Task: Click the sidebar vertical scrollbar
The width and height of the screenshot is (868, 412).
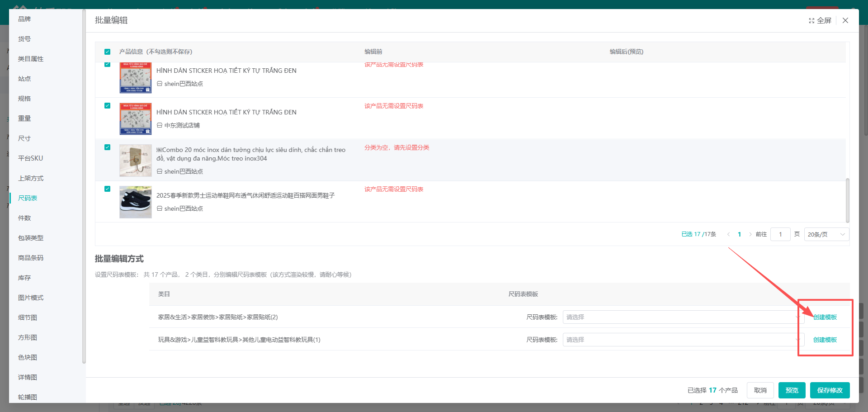Action: click(84, 186)
